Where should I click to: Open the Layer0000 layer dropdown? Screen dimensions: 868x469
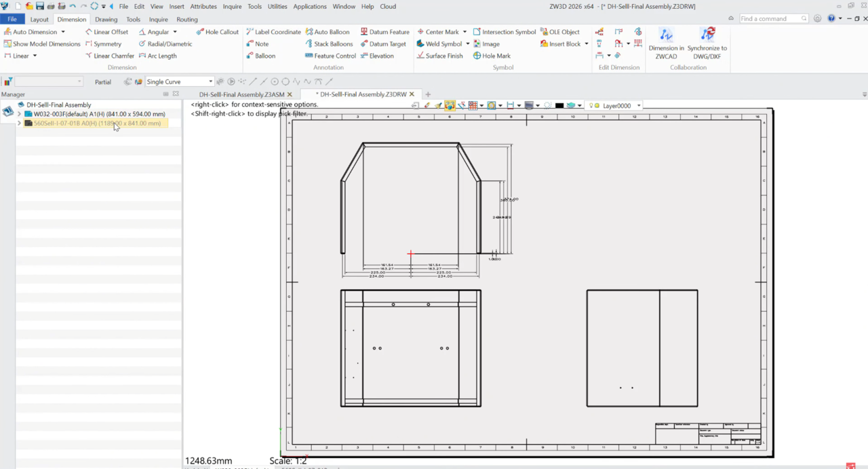pos(638,106)
